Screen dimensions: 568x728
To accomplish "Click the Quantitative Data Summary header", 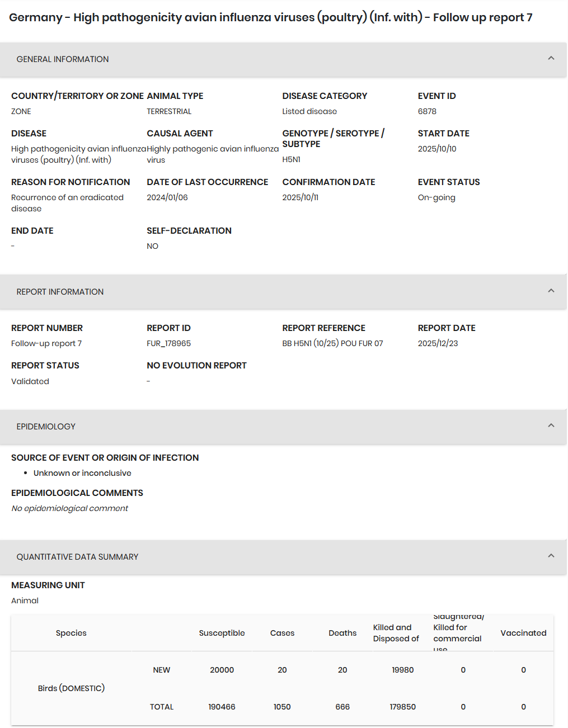I will click(284, 557).
